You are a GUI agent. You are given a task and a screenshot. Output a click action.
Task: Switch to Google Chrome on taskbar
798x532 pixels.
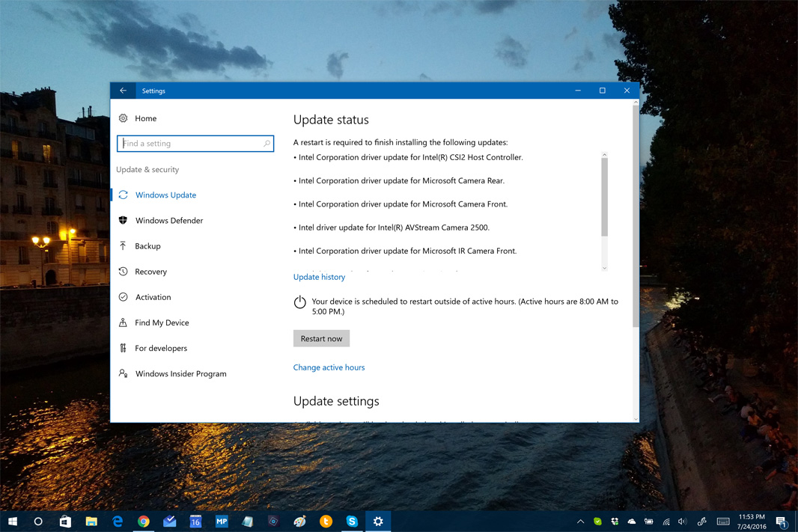coord(144,522)
